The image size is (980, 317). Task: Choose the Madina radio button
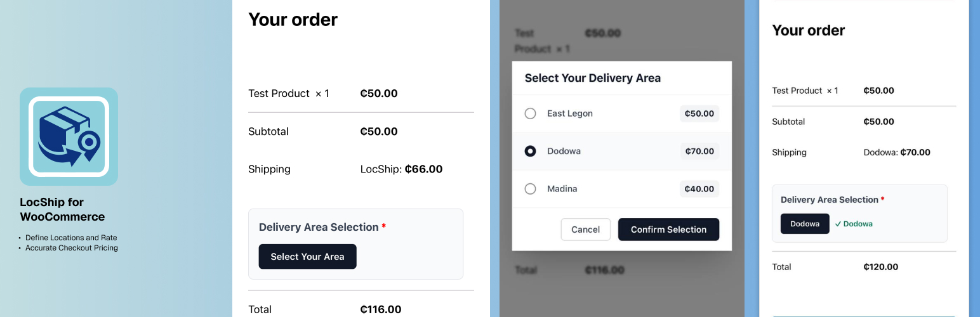[530, 189]
